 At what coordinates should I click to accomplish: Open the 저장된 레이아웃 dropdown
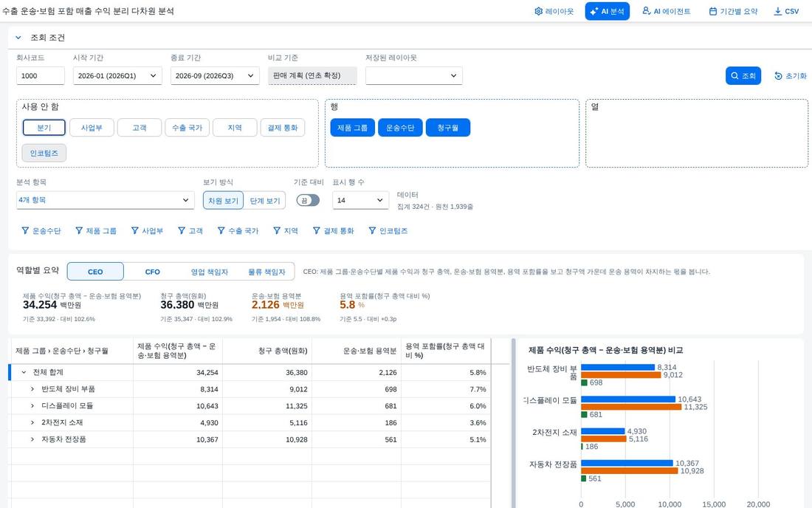click(414, 75)
